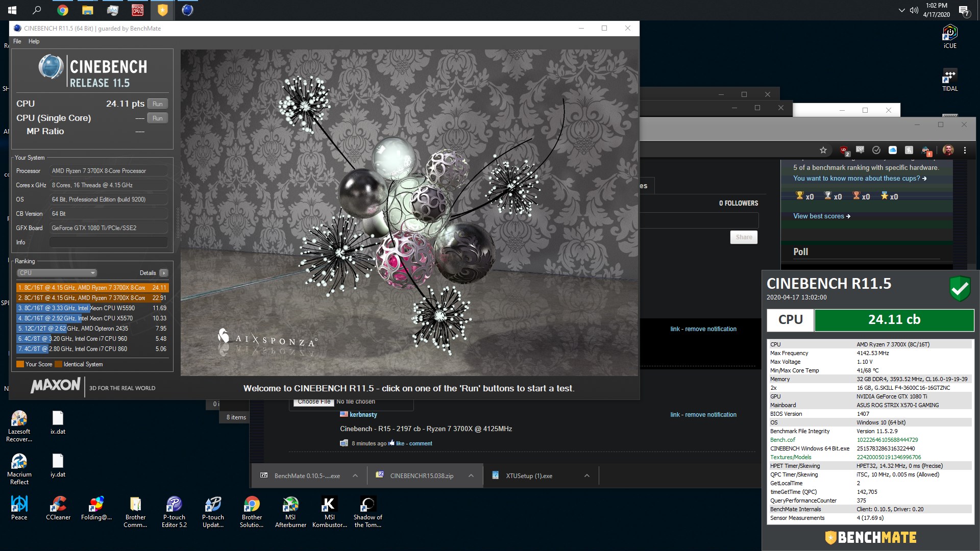The width and height of the screenshot is (980, 551).
Task: Select ranking row AMD Opteron 2435
Action: [x=92, y=329]
